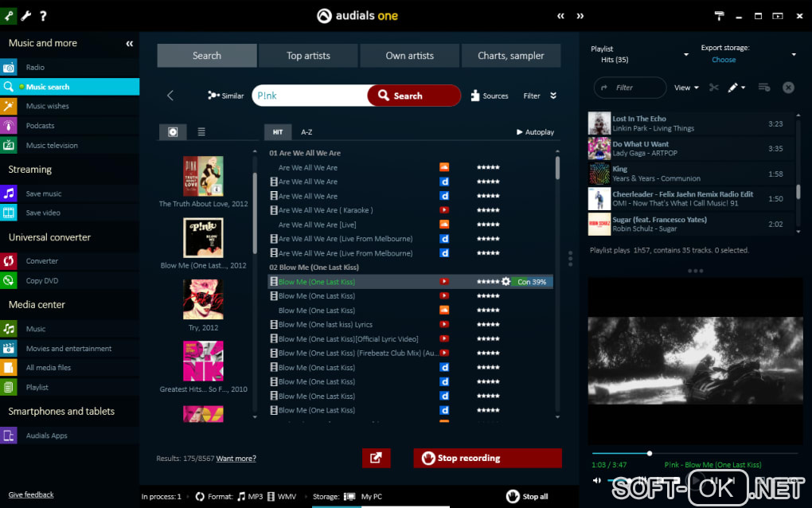Screen dimensions: 812x508
Task: Switch to list view
Action: tap(201, 132)
